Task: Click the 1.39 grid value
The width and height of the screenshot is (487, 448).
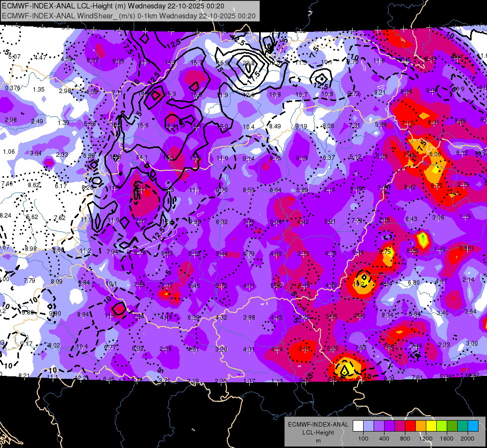Action: [x=63, y=123]
